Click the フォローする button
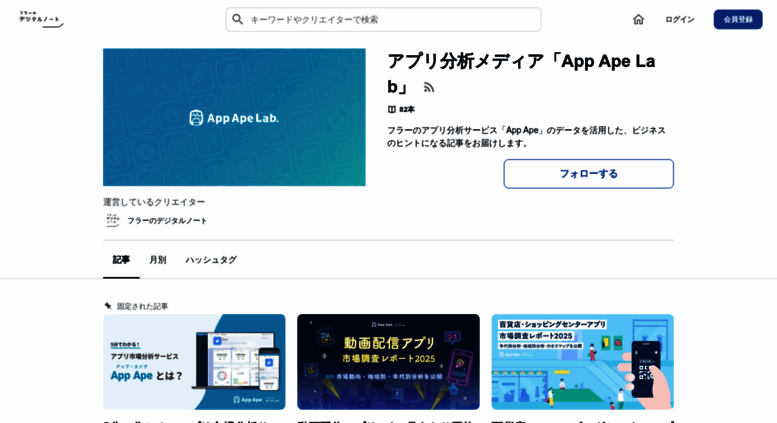 (x=589, y=174)
